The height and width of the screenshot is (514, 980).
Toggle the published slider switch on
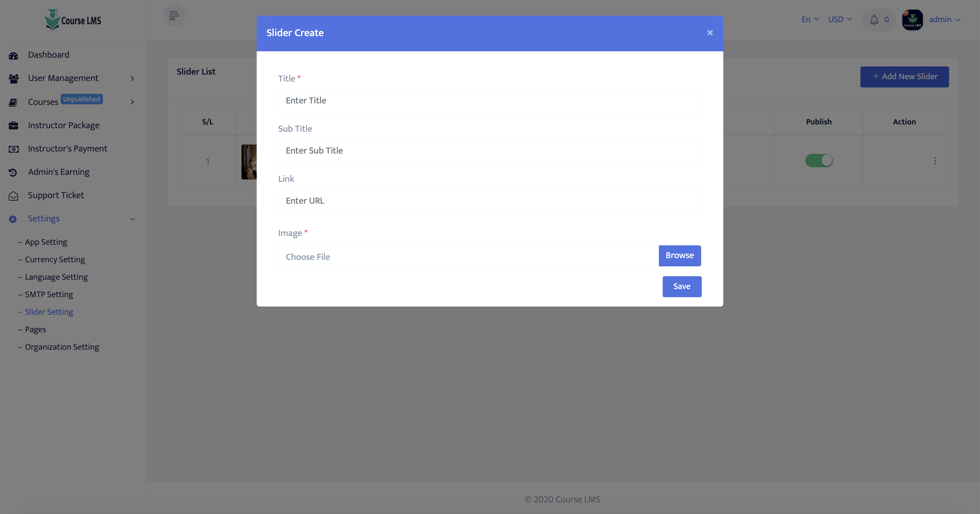pos(819,161)
